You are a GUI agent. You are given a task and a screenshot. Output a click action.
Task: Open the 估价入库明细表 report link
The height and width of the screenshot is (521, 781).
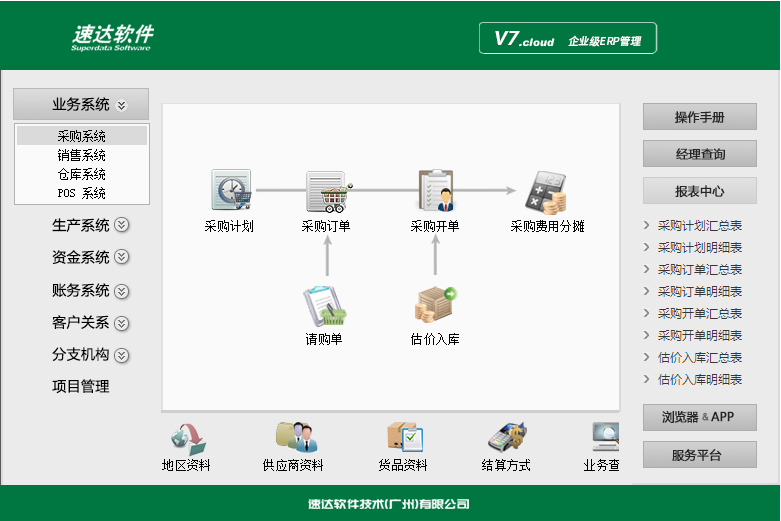coord(700,379)
